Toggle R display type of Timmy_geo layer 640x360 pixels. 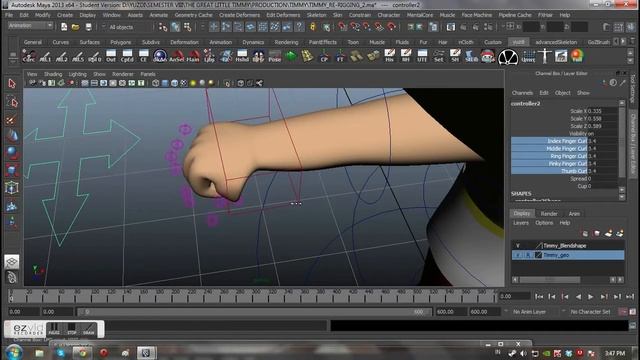click(528, 255)
